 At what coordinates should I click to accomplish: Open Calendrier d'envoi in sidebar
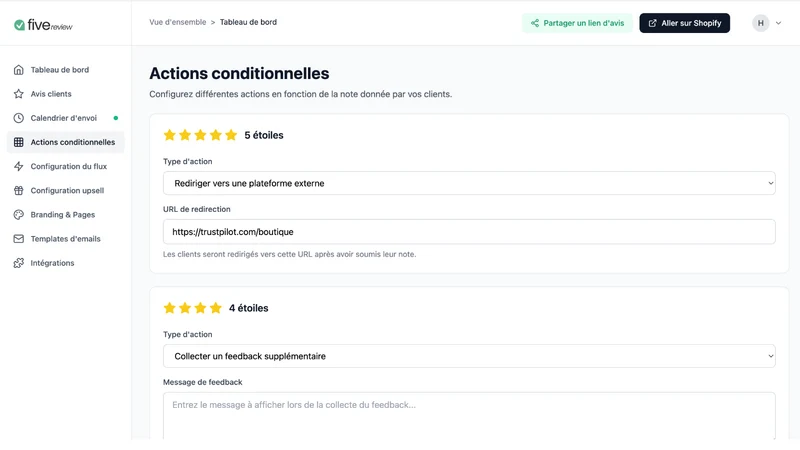65,118
